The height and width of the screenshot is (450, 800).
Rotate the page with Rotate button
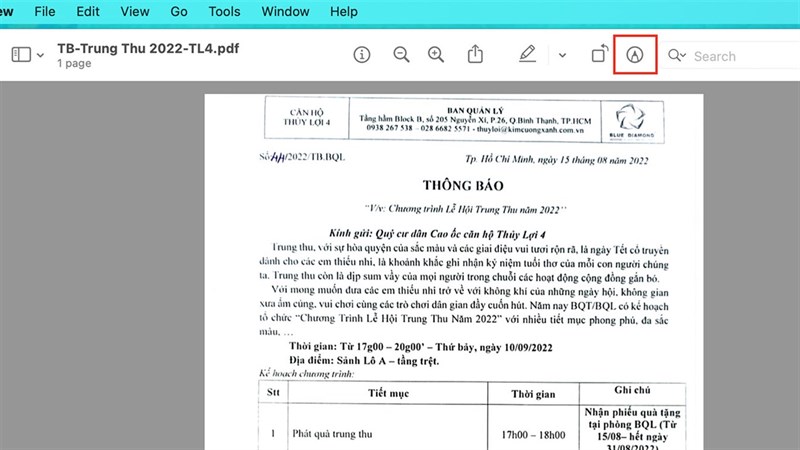599,54
